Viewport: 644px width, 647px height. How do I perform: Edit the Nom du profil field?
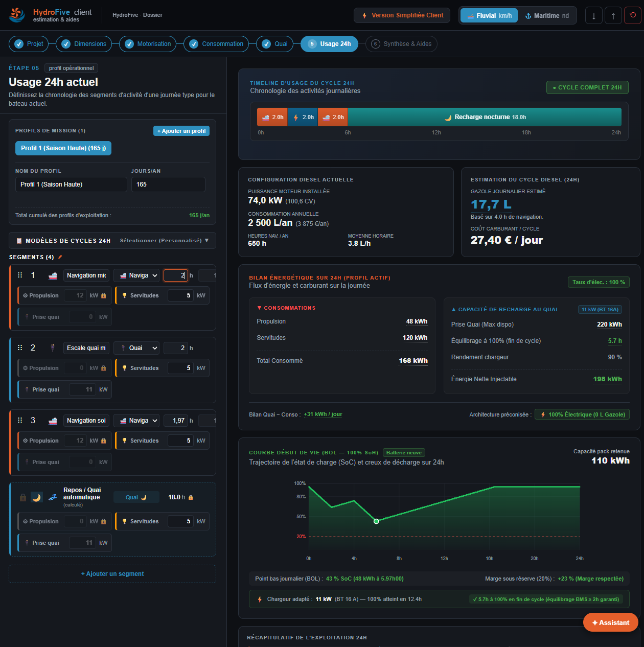pos(71,184)
